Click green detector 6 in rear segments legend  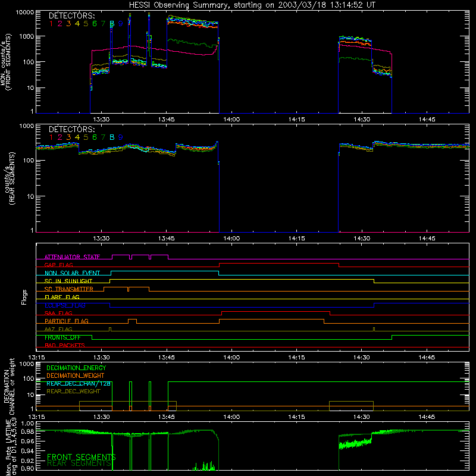click(x=95, y=137)
